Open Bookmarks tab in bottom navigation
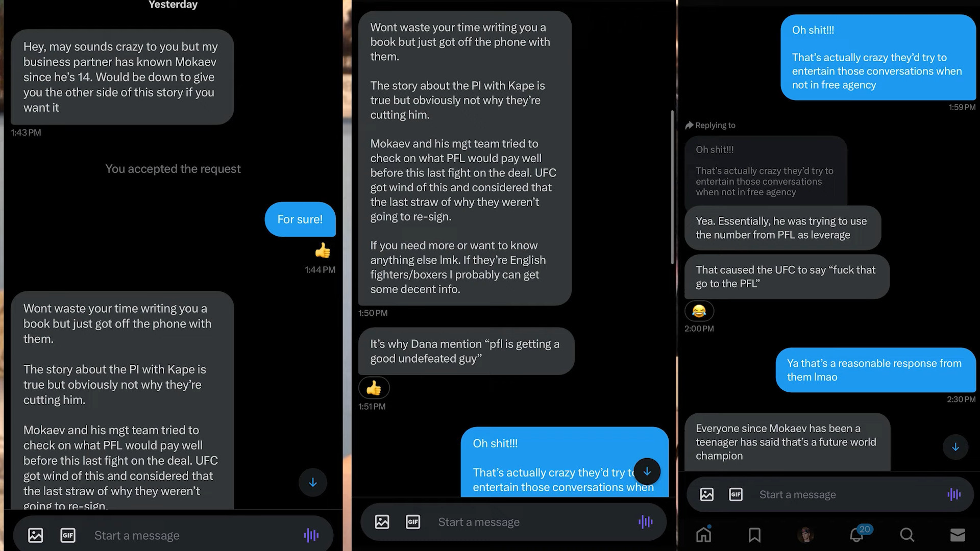980x551 pixels. click(x=754, y=535)
